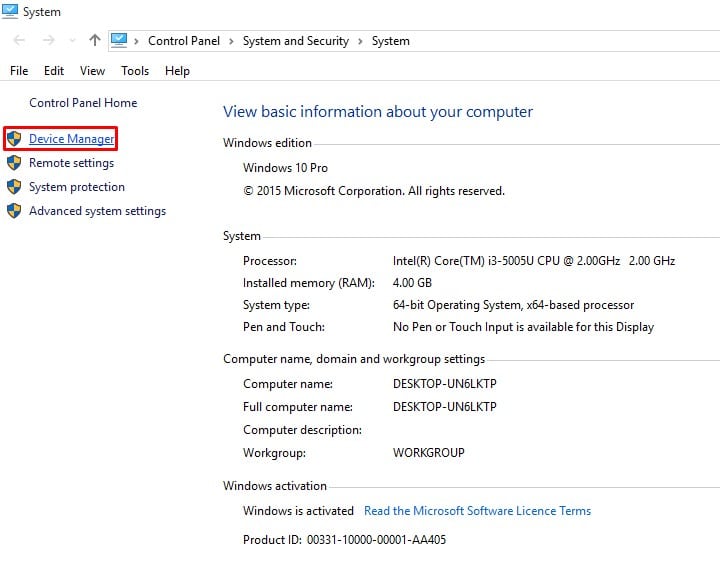Expand the chevron after Control Panel breadcrumb

tap(231, 41)
